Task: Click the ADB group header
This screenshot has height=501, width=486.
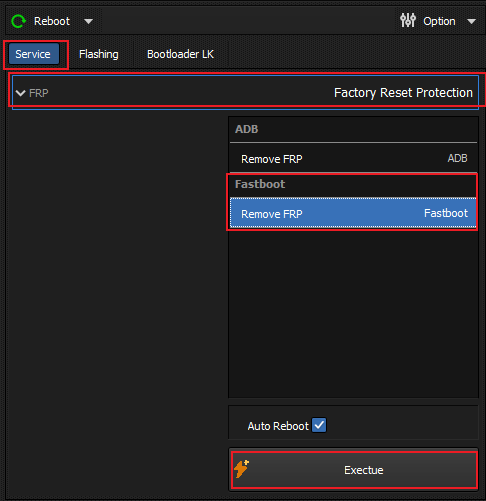Action: point(353,129)
